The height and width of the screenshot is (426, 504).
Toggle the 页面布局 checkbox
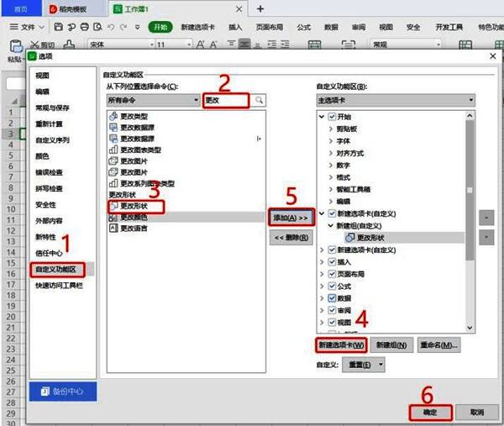(x=333, y=274)
